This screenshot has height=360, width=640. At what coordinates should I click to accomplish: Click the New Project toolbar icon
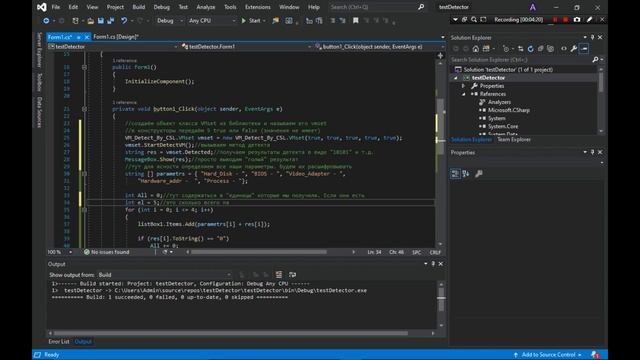(76, 20)
